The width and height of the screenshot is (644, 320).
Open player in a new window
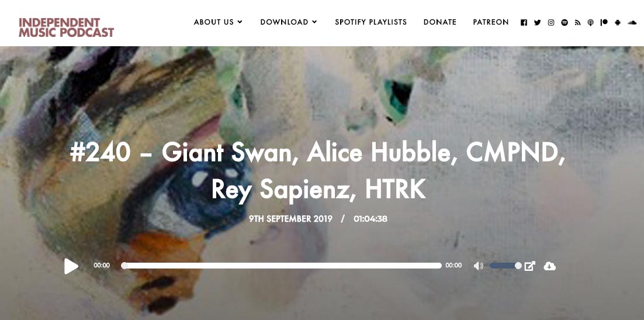[530, 266]
